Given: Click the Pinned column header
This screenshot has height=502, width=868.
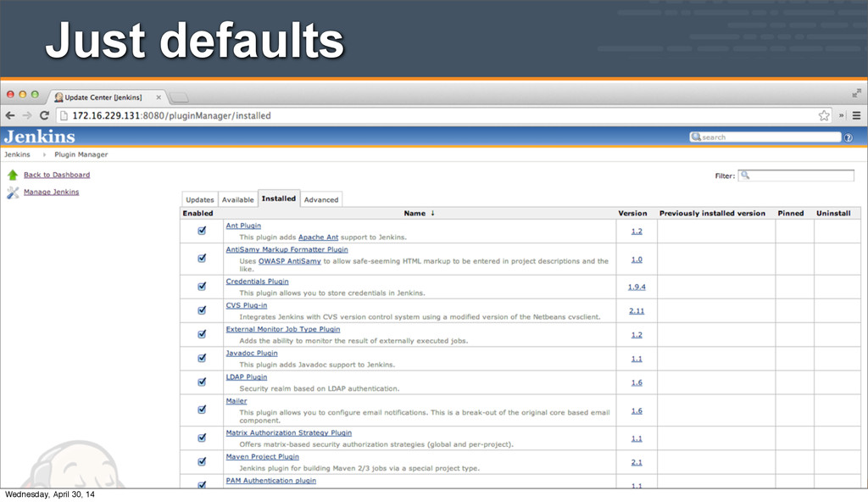Looking at the screenshot, I should point(791,214).
